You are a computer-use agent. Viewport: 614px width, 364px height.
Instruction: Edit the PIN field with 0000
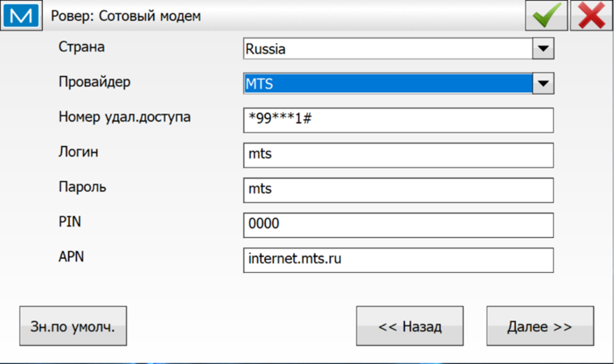[398, 225]
